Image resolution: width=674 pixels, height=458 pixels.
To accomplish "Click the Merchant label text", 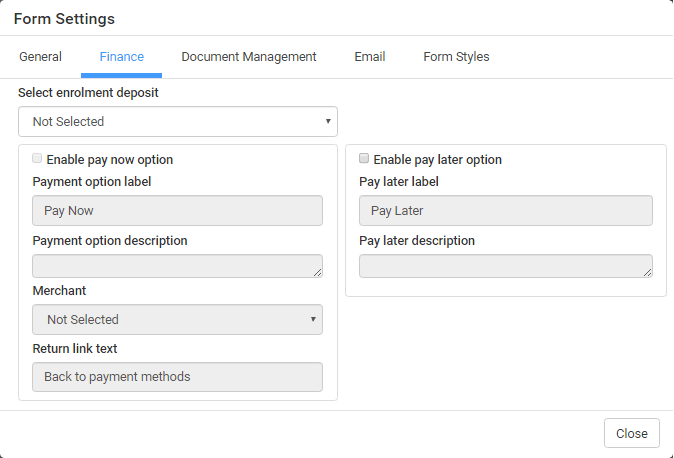I will coord(59,291).
